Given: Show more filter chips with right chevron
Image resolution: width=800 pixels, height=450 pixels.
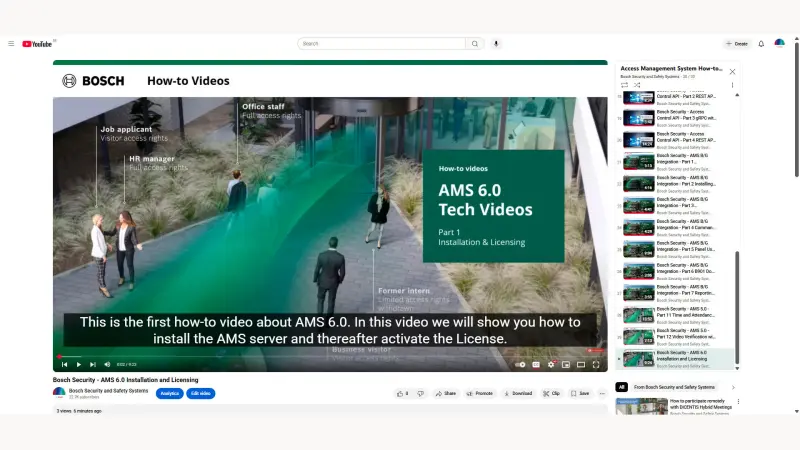Looking at the screenshot, I should click(x=733, y=387).
